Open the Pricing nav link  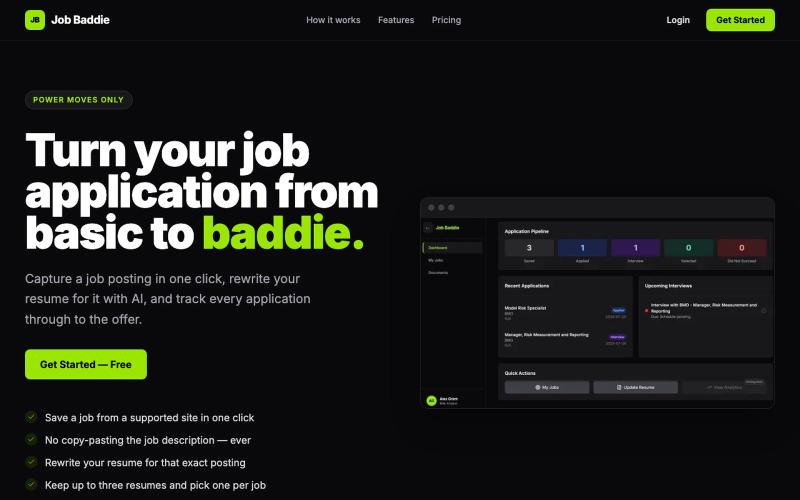tap(446, 20)
